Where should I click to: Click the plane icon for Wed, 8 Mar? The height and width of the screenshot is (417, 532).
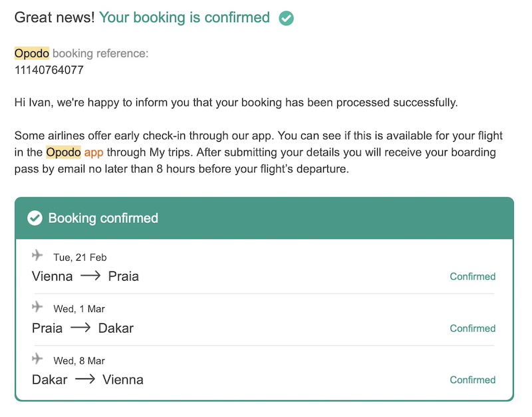[x=37, y=358]
